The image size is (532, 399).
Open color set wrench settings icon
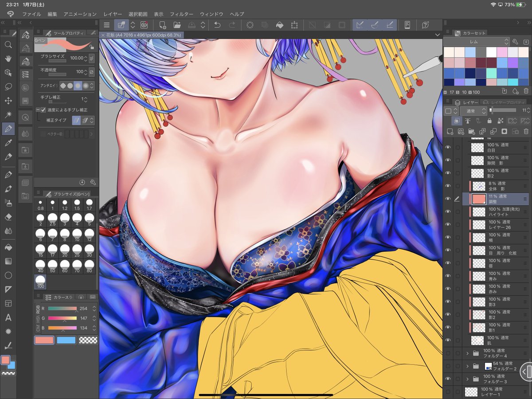click(x=515, y=42)
